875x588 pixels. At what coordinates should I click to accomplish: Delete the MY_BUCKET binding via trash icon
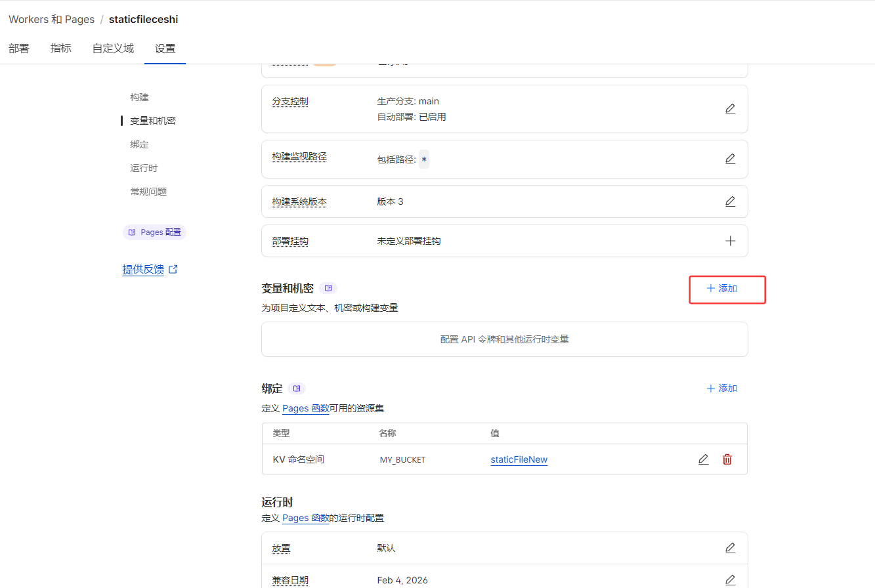(x=727, y=459)
